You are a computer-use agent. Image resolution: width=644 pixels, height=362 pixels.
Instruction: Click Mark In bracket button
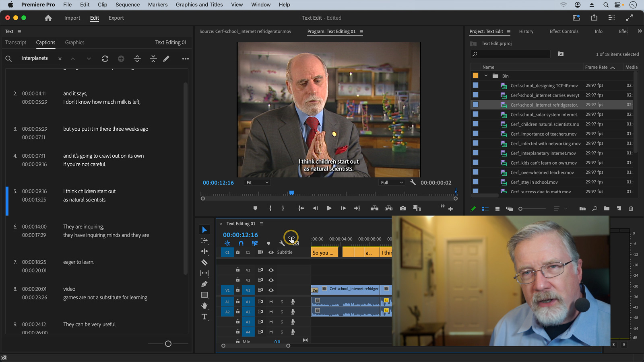pos(270,208)
